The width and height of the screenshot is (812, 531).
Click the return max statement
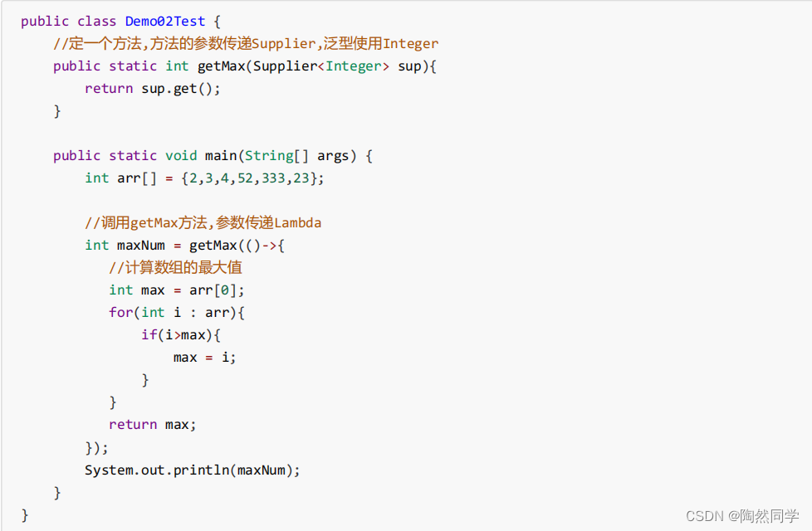pos(153,425)
